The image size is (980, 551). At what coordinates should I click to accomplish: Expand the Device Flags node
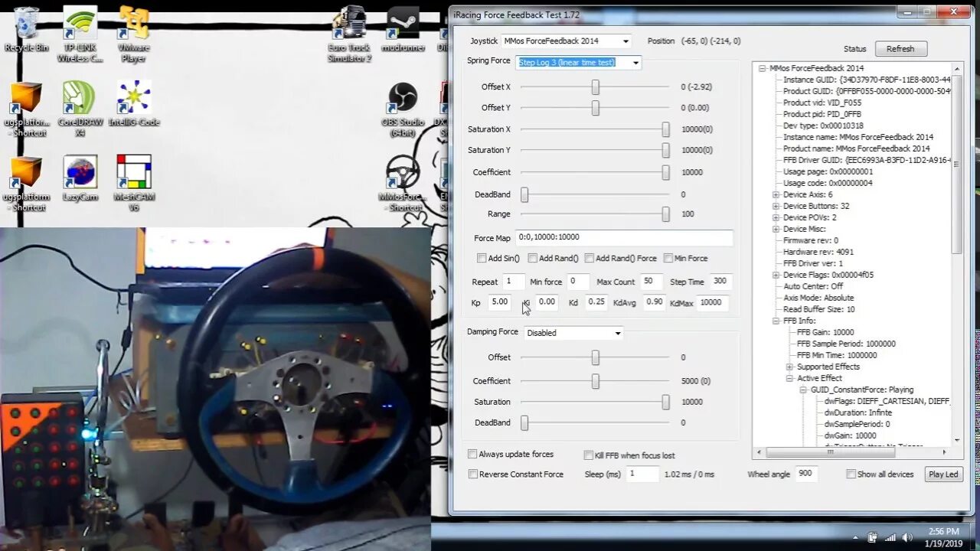pos(776,275)
